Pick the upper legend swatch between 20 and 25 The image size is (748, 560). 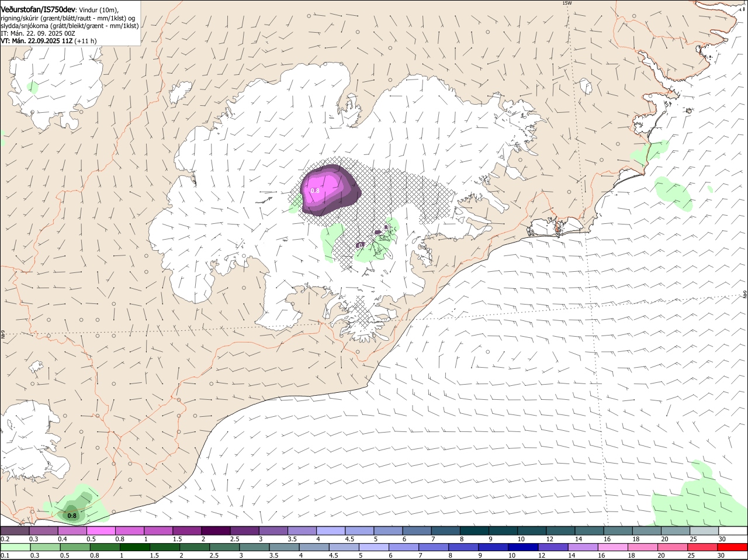point(676,531)
